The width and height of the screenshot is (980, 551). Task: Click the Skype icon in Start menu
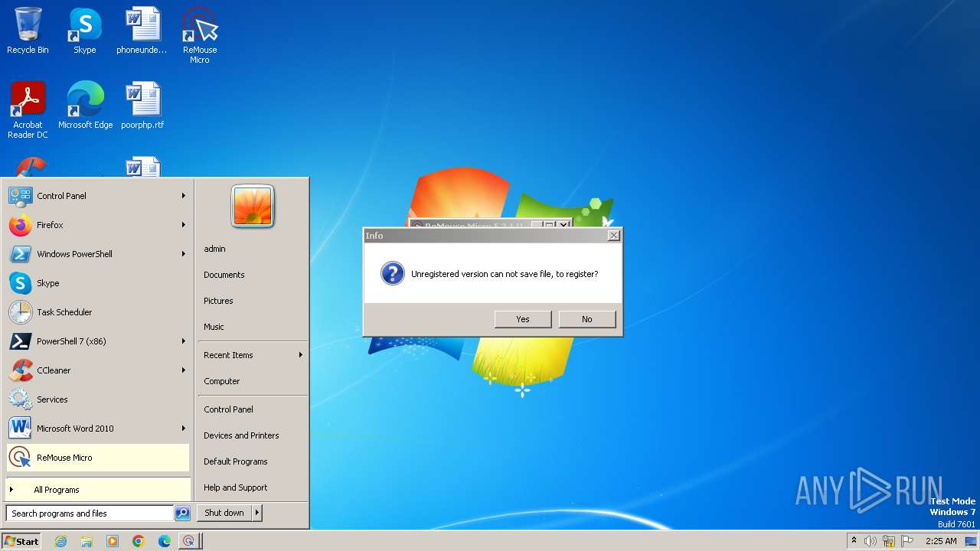pyautogui.click(x=21, y=283)
